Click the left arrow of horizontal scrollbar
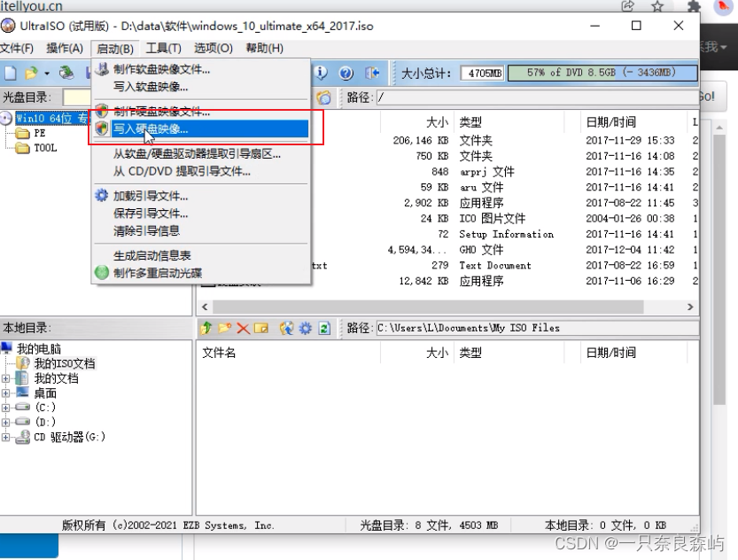Screen dimensions: 738x560 pos(205,307)
